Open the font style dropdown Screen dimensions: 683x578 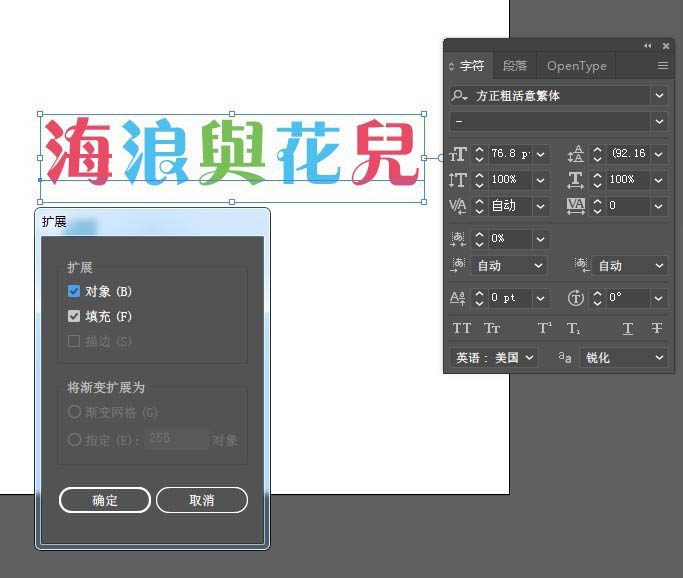pyautogui.click(x=659, y=121)
